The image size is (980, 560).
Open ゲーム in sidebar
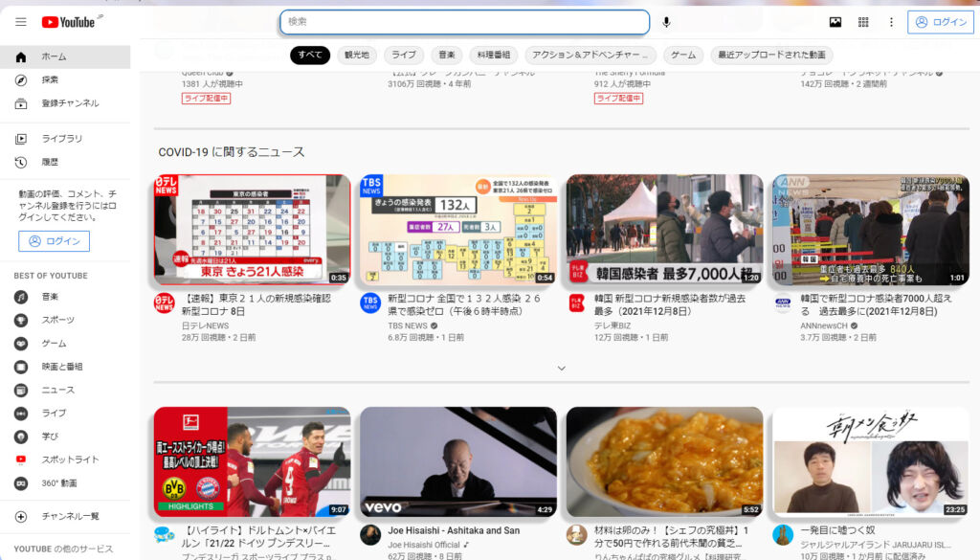(x=65, y=343)
